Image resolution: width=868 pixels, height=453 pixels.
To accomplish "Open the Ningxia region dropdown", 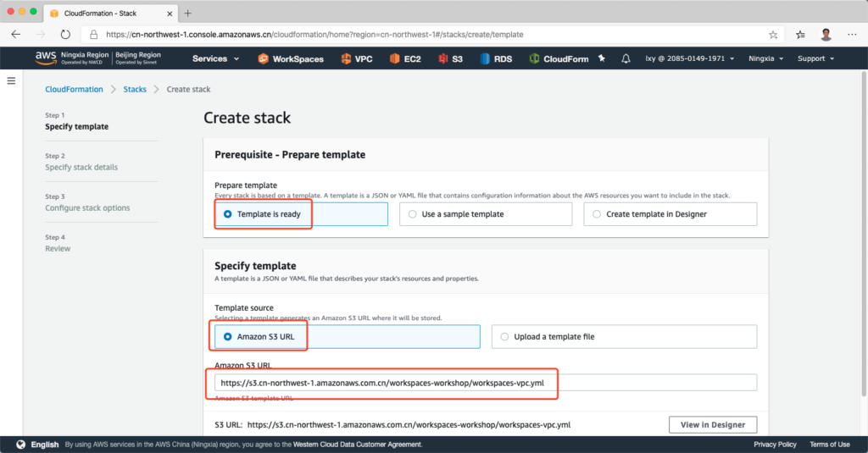I will [765, 58].
